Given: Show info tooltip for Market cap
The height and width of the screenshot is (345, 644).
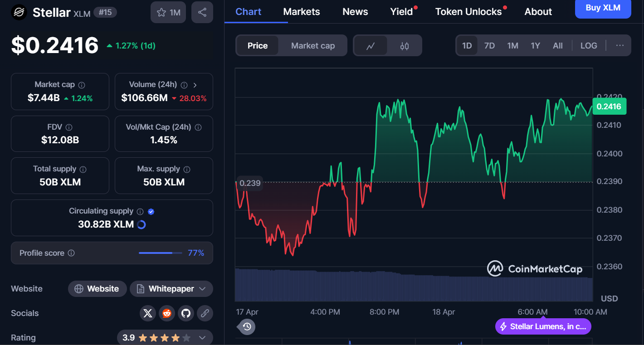Looking at the screenshot, I should [82, 85].
